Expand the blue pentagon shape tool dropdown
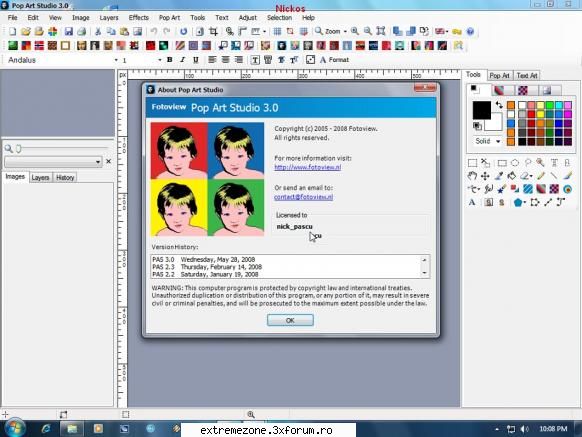Viewport: 582px width, 437px height. (x=525, y=203)
